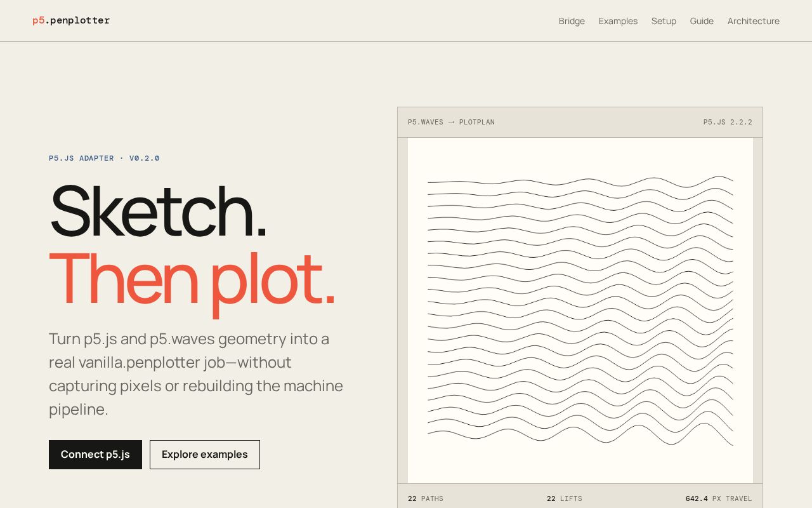
Task: Click the 'P5.WAVES → PLOTPLAN' panel header
Action: tap(451, 122)
